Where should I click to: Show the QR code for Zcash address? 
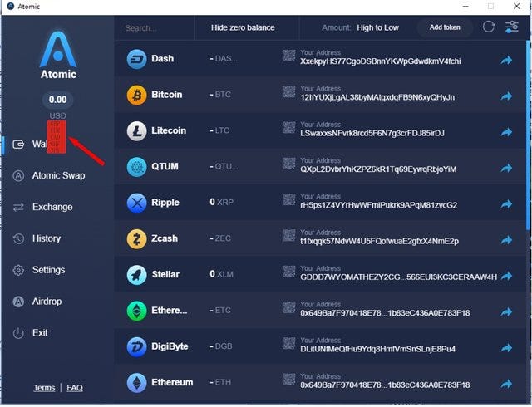click(289, 235)
